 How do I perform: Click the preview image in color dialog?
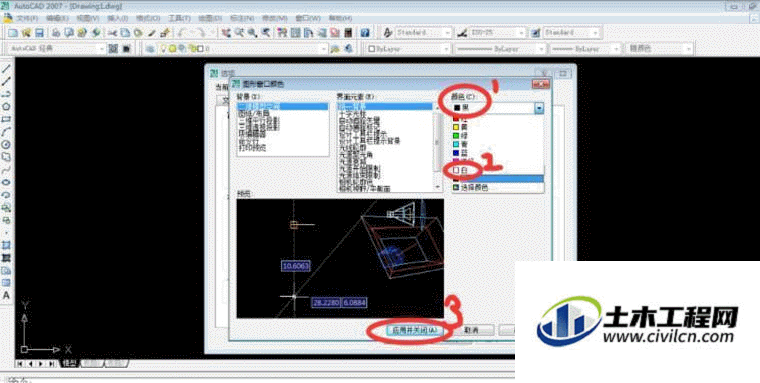[340, 258]
